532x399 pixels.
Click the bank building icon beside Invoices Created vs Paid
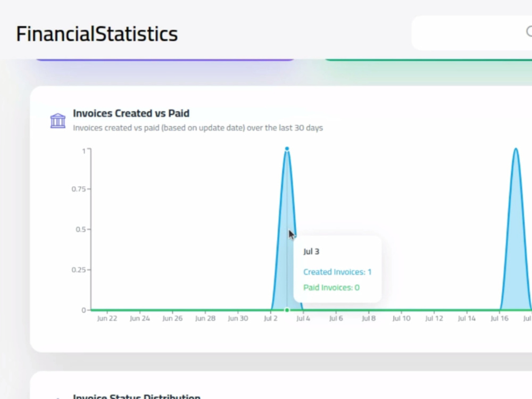click(58, 120)
